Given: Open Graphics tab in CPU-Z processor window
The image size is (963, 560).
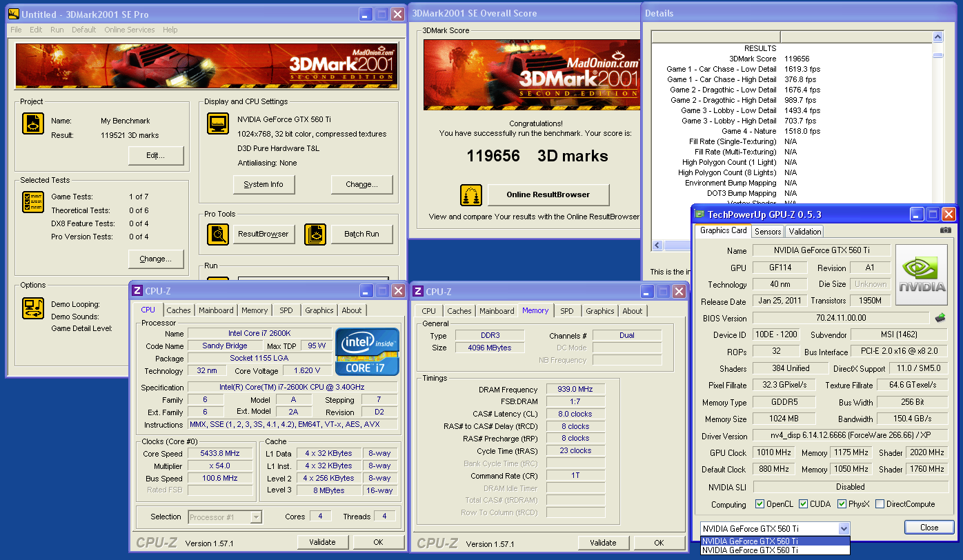Looking at the screenshot, I should 319,310.
